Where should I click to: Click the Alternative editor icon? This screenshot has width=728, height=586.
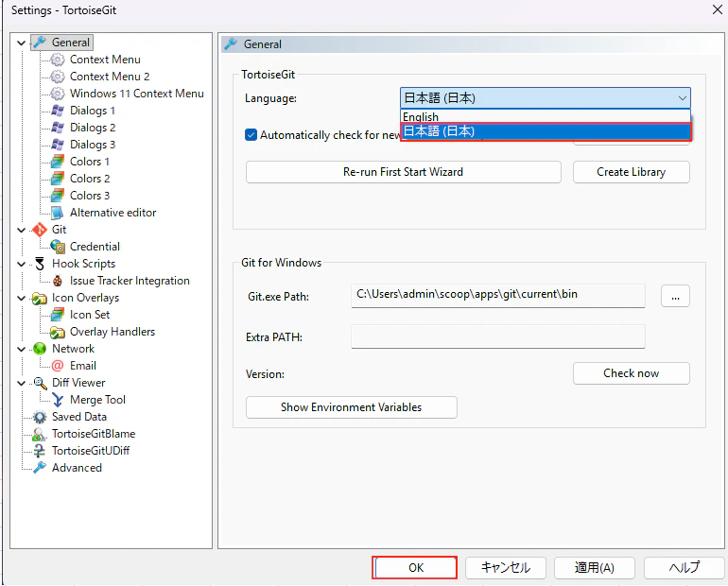coord(58,213)
